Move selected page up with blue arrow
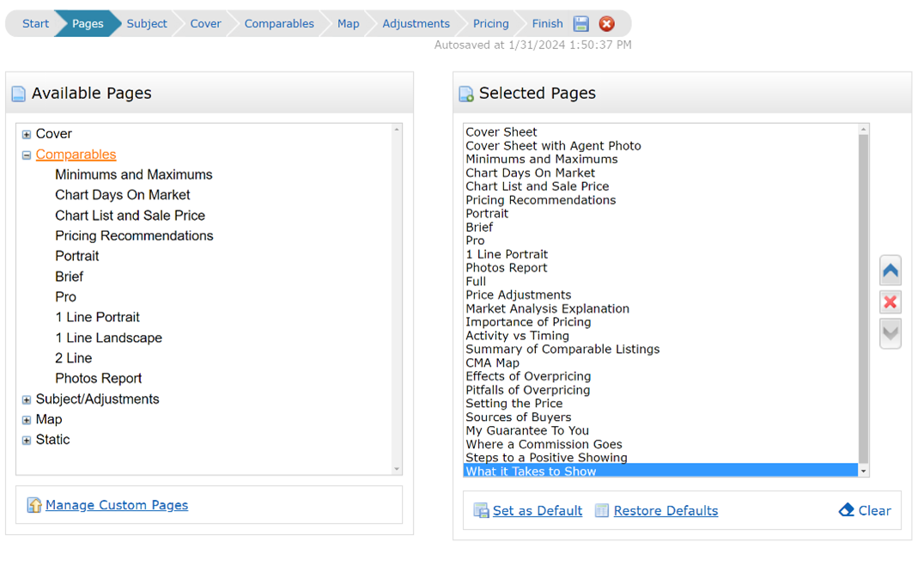 891,271
